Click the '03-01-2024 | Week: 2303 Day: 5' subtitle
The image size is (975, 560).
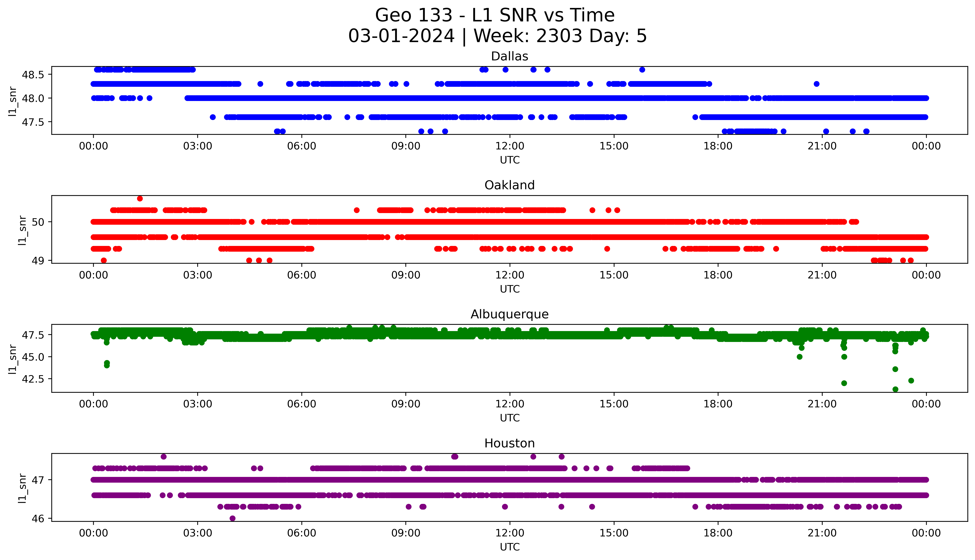tap(497, 36)
